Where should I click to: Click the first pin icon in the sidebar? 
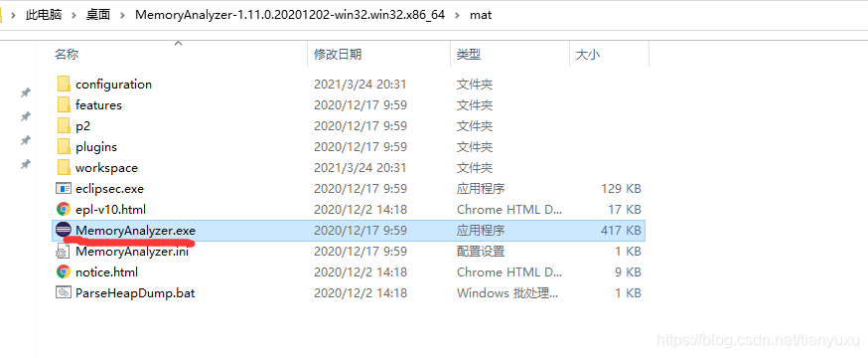pyautogui.click(x=26, y=92)
